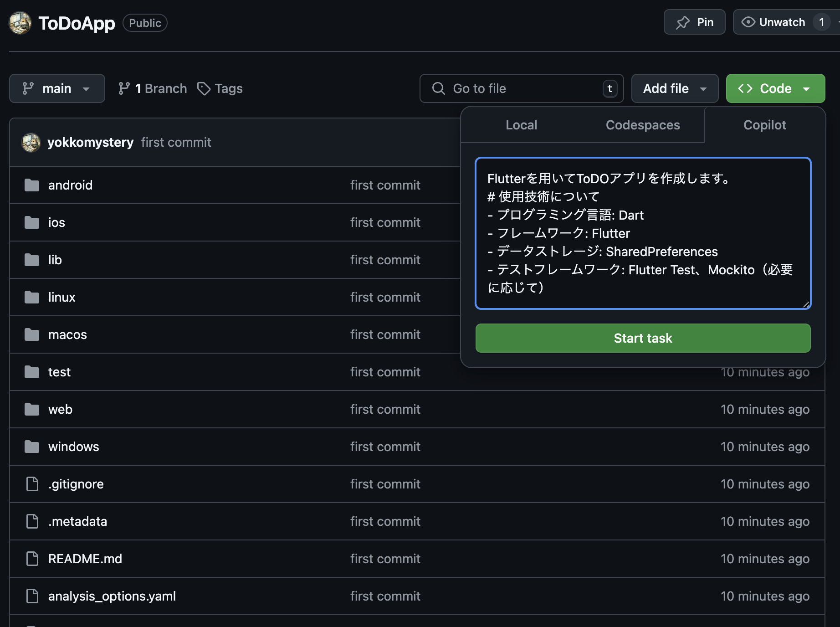This screenshot has height=627, width=840.
Task: Open the test directory link
Action: [60, 372]
